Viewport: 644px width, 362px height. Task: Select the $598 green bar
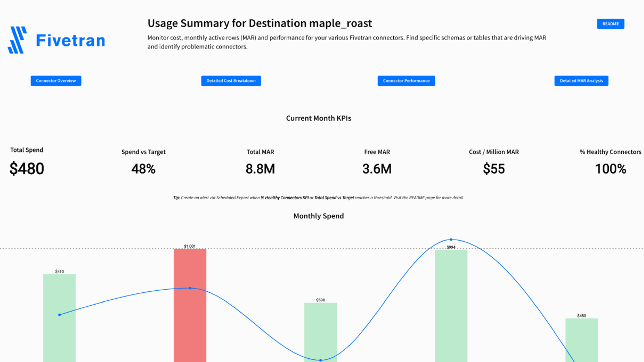[320, 332]
